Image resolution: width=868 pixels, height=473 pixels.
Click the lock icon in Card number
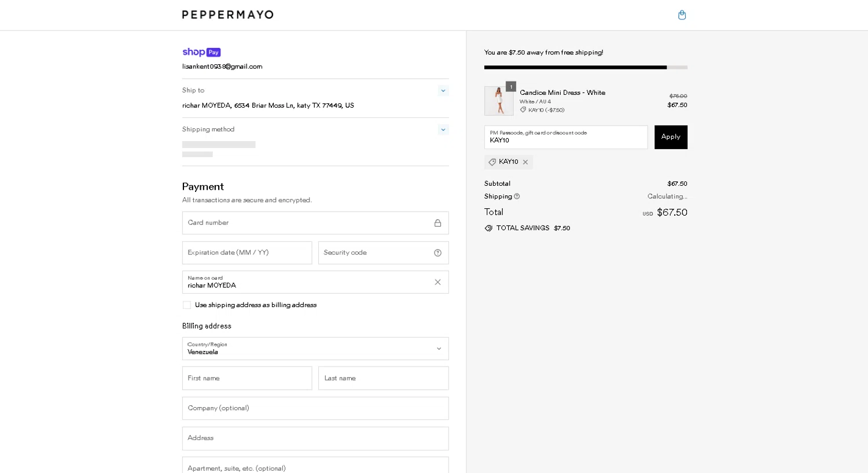(x=437, y=223)
